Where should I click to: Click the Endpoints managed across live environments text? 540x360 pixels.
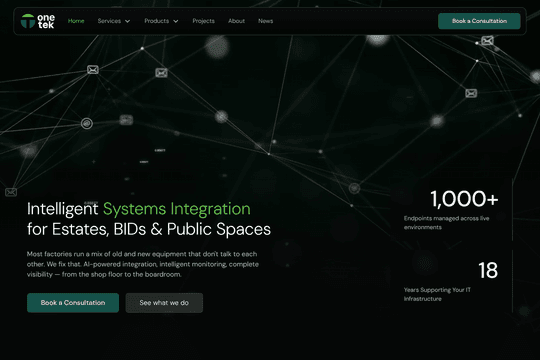click(446, 223)
